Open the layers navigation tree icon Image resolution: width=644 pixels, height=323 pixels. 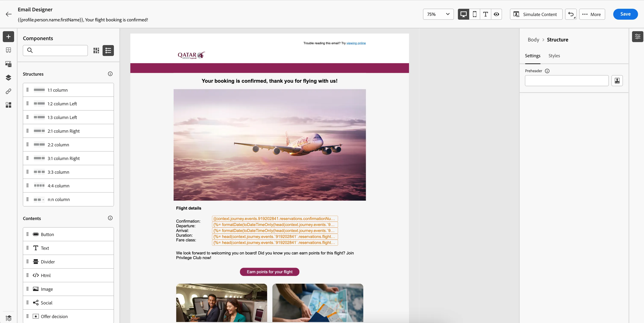click(8, 78)
